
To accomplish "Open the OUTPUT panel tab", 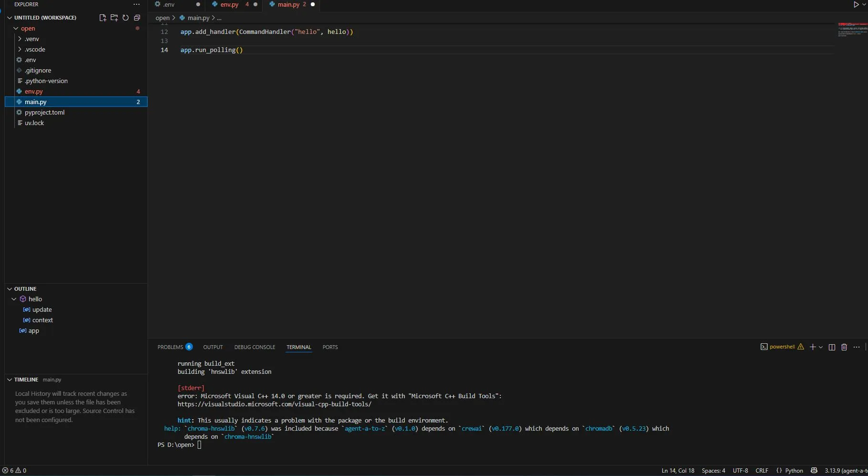I will pyautogui.click(x=213, y=347).
